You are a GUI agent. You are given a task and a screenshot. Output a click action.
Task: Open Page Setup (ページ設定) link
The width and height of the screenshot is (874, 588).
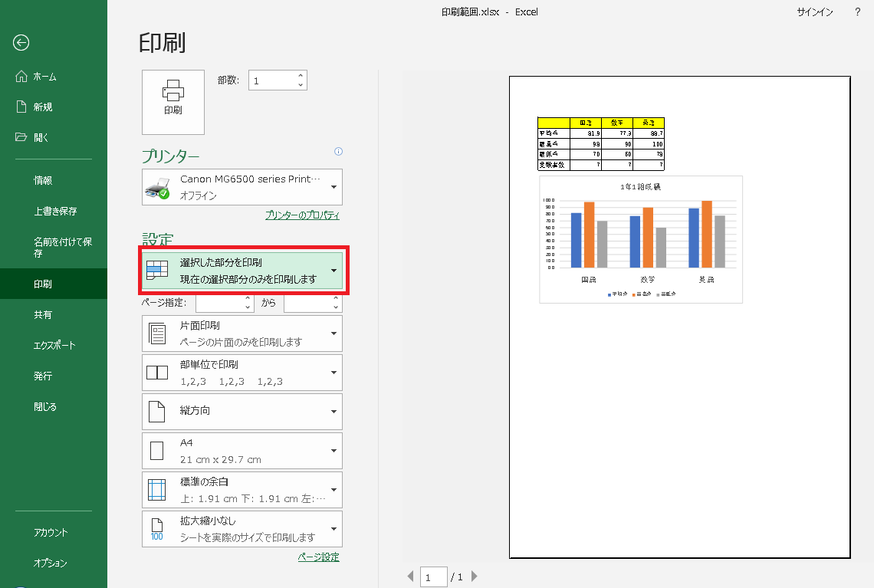pos(318,557)
